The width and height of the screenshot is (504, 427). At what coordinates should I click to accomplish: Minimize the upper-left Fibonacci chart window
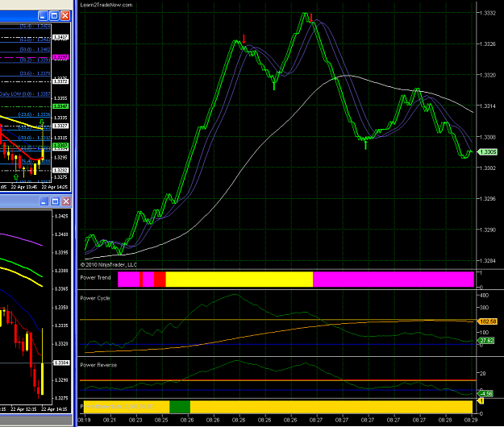click(43, 15)
